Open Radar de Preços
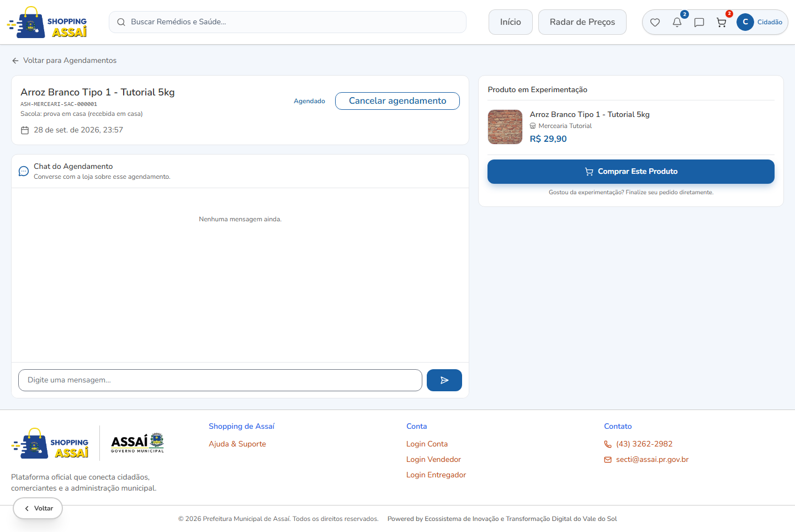This screenshot has height=532, width=795. click(x=582, y=22)
